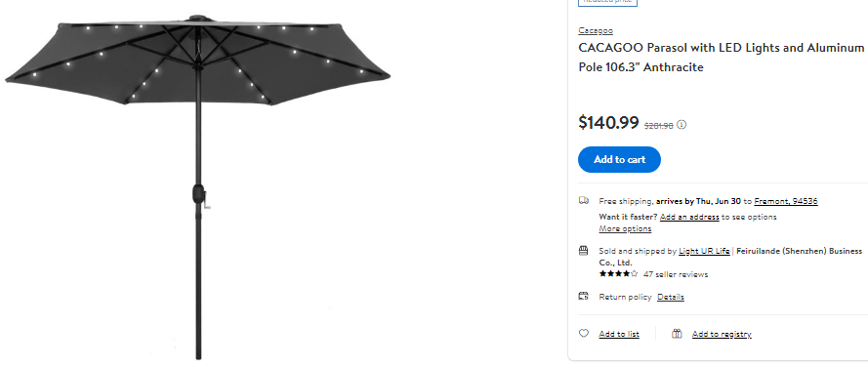
Task: View the 47 seller reviews
Action: click(x=676, y=274)
